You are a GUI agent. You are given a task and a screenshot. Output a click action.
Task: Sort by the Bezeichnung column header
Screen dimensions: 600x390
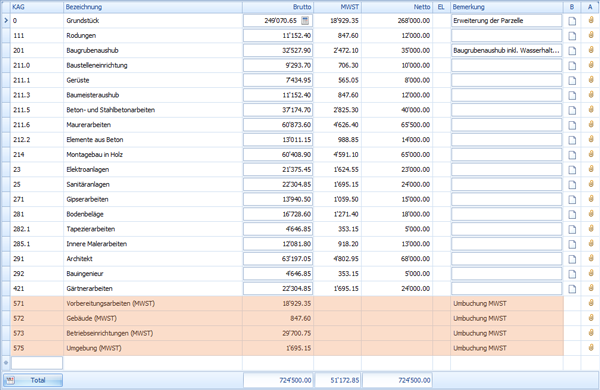click(153, 7)
